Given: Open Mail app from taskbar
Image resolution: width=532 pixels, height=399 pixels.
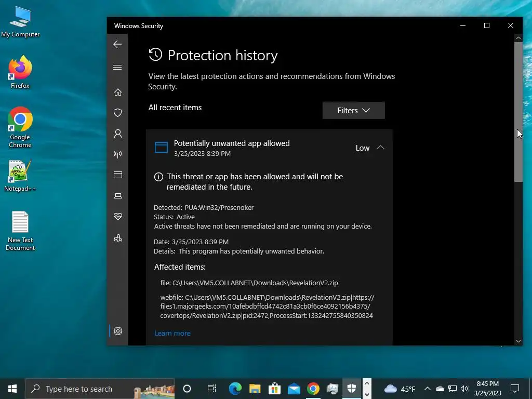Looking at the screenshot, I should [294, 389].
